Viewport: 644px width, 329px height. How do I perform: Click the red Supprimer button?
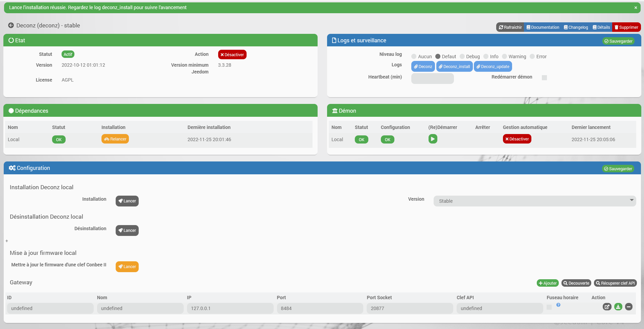626,27
